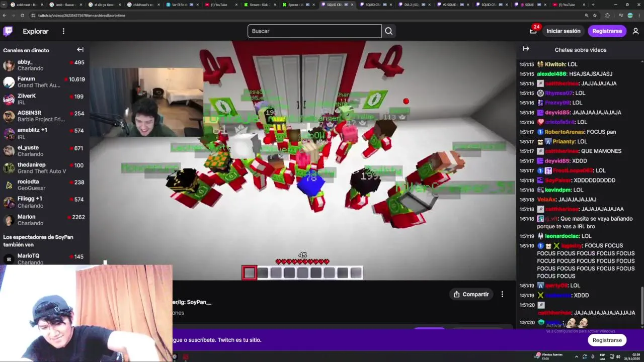Image resolution: width=644 pixels, height=362 pixels.
Task: Click the twitch.tv address bar
Action: coord(302,16)
